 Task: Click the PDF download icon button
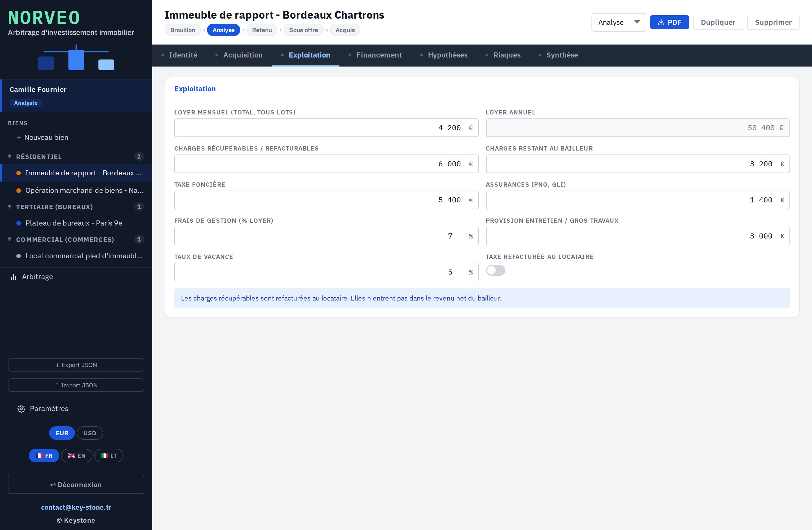(669, 22)
